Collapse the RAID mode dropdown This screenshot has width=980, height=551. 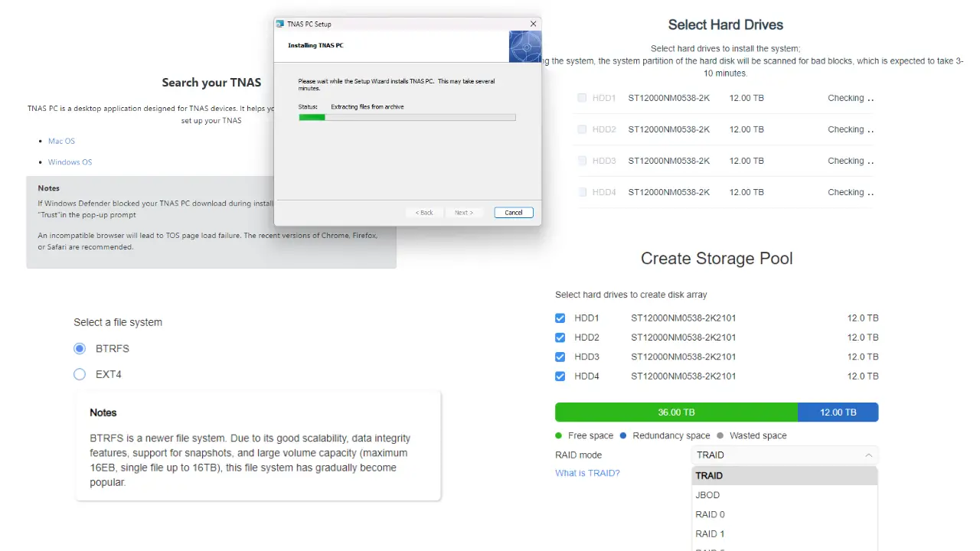[x=785, y=455]
